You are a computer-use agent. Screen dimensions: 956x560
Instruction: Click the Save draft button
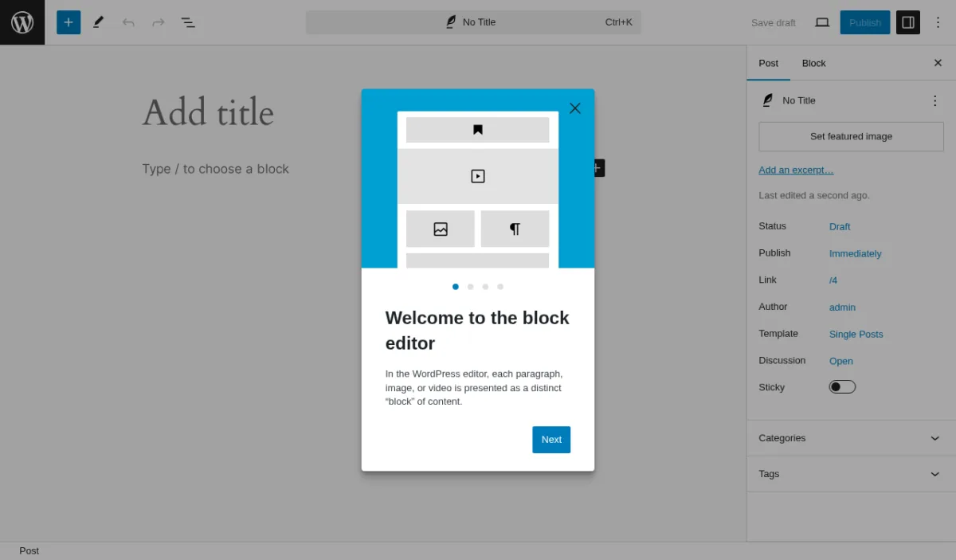[774, 22]
